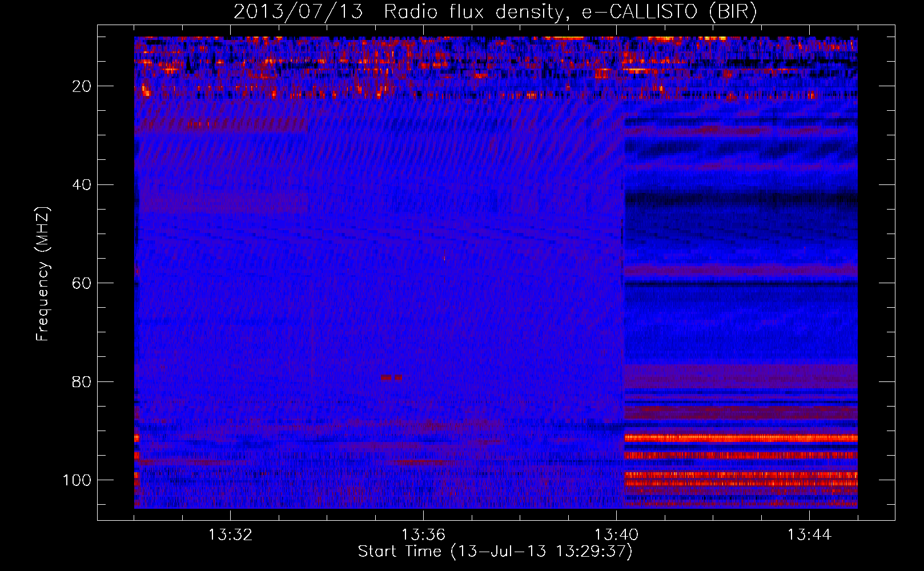The width and height of the screenshot is (924, 571).
Task: Click the 13:44 time tick label
Action: pos(810,535)
